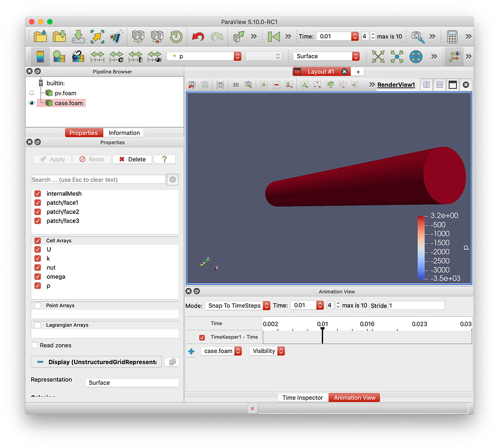The image size is (499, 448).
Task: Open the animation Mode dropdown
Action: pos(237,306)
